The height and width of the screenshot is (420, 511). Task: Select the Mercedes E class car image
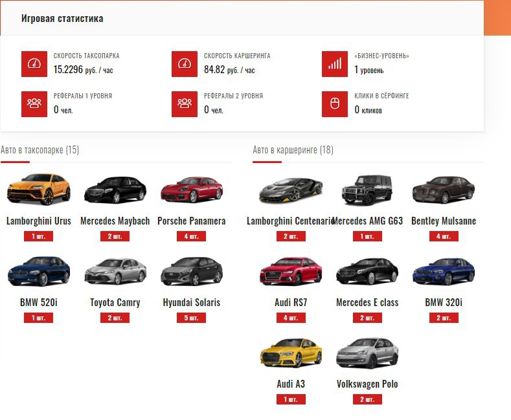click(367, 272)
